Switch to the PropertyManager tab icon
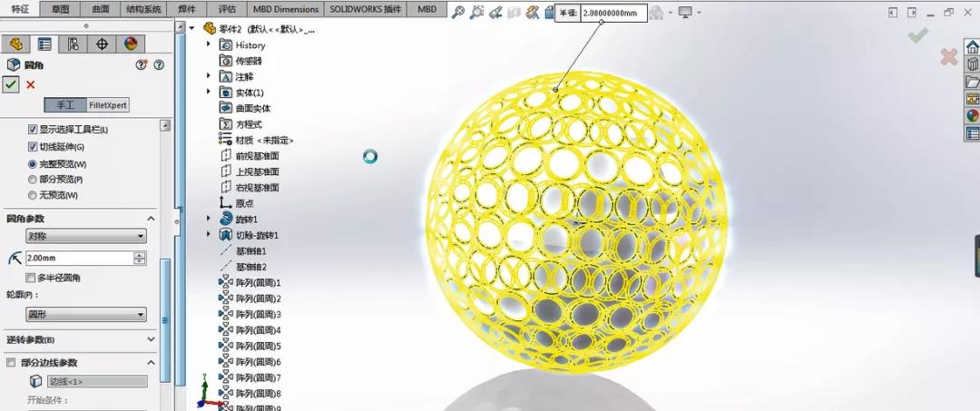The height and width of the screenshot is (411, 980). tap(44, 44)
